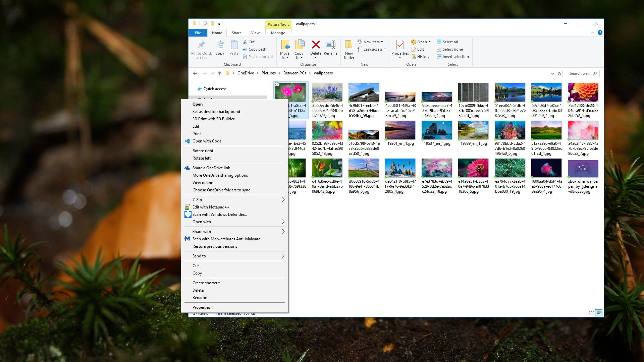Toggle the checkbox on selected wallpaper thumbnail
This screenshot has width=644, height=362.
tap(277, 84)
